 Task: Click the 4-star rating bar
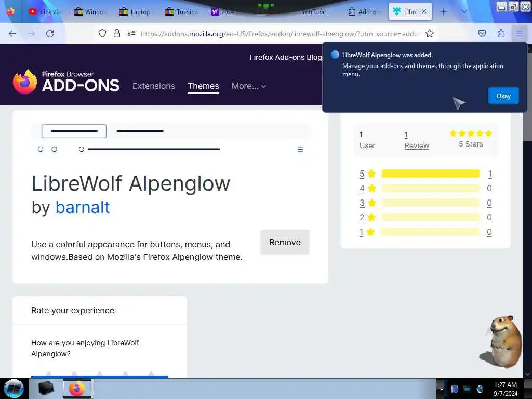pyautogui.click(x=431, y=188)
